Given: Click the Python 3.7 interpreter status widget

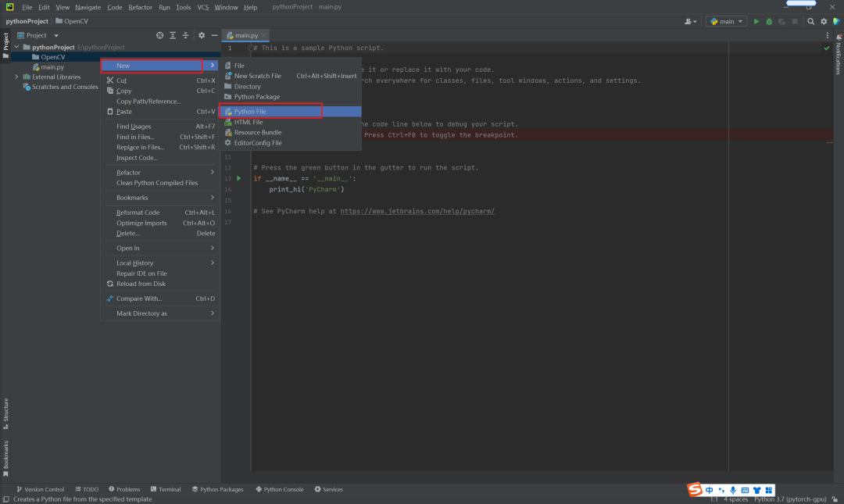Looking at the screenshot, I should click(x=789, y=499).
